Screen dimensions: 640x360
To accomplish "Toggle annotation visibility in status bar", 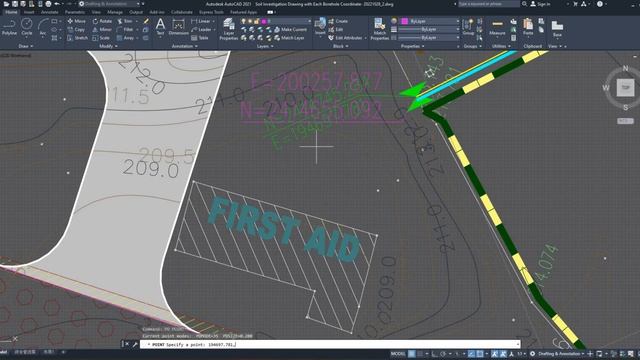I will [x=495, y=354].
